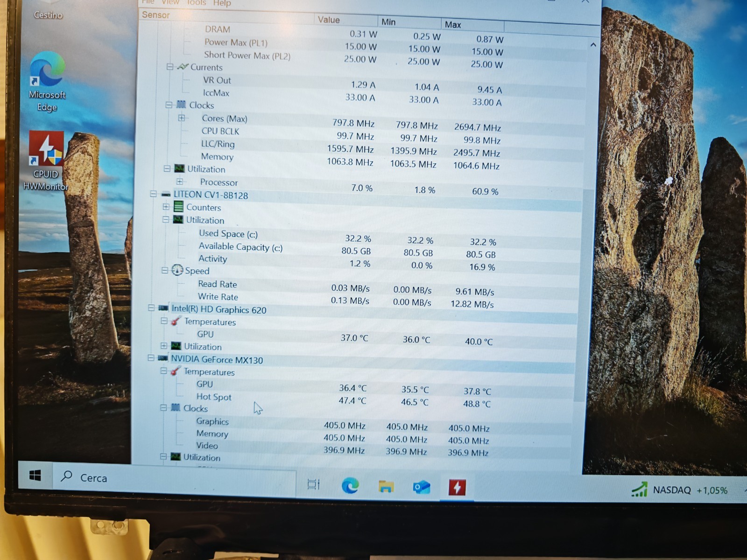Image resolution: width=747 pixels, height=560 pixels.
Task: Open CPUID HWMonitor desktop shortcut
Action: coord(46,161)
